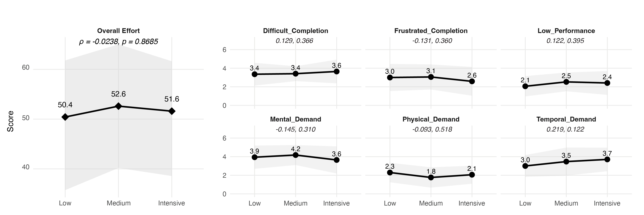This screenshot has height=215, width=644.
Task: Click Difficult_Completion Intensive data point 3.6
Action: [336, 71]
